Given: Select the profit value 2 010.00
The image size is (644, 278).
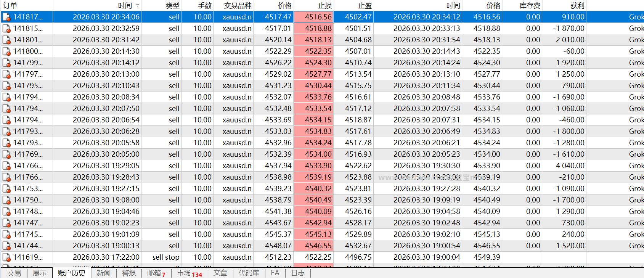Looking at the screenshot, I should click(x=570, y=40).
